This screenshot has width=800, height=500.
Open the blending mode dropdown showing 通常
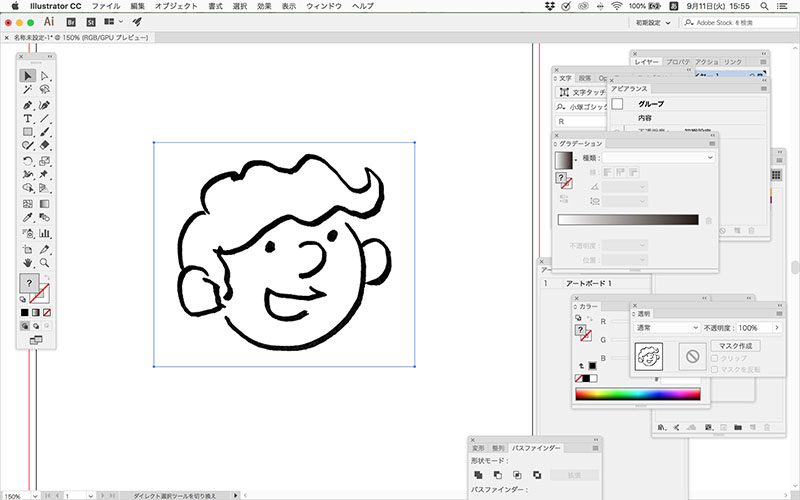click(x=667, y=328)
